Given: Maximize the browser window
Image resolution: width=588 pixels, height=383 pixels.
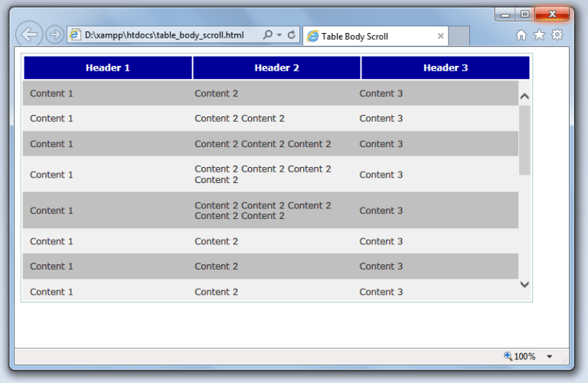Looking at the screenshot, I should [x=524, y=15].
